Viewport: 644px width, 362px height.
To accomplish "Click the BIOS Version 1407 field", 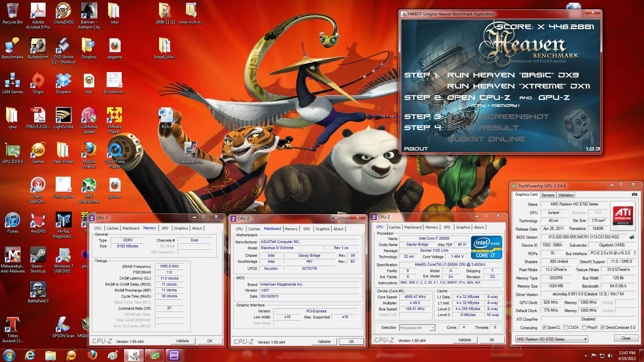I will tap(309, 290).
